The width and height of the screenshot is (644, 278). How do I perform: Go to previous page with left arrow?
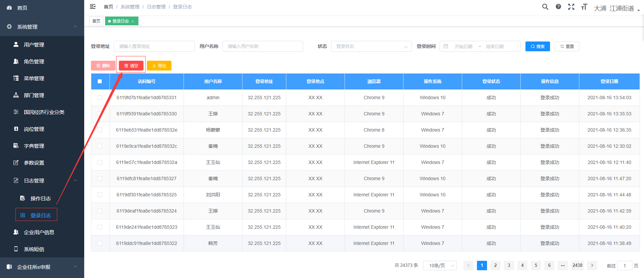tap(468, 266)
